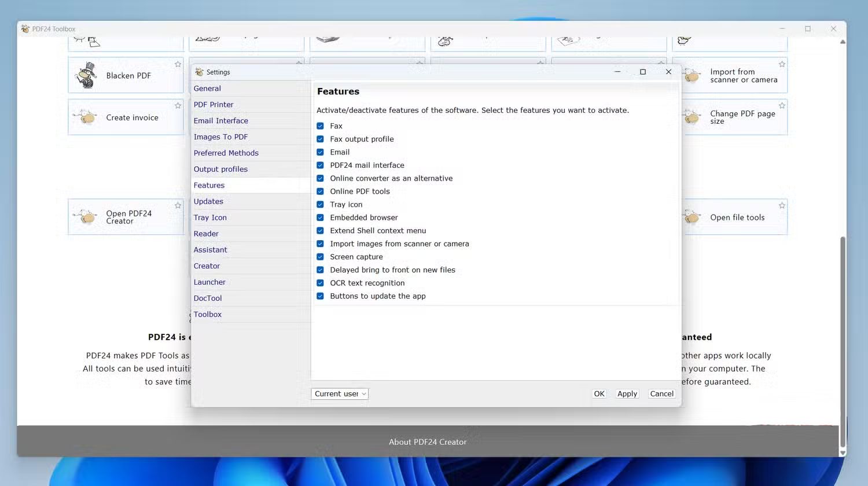Select the Features section in the sidebar
Image resolution: width=868 pixels, height=486 pixels.
click(251, 186)
